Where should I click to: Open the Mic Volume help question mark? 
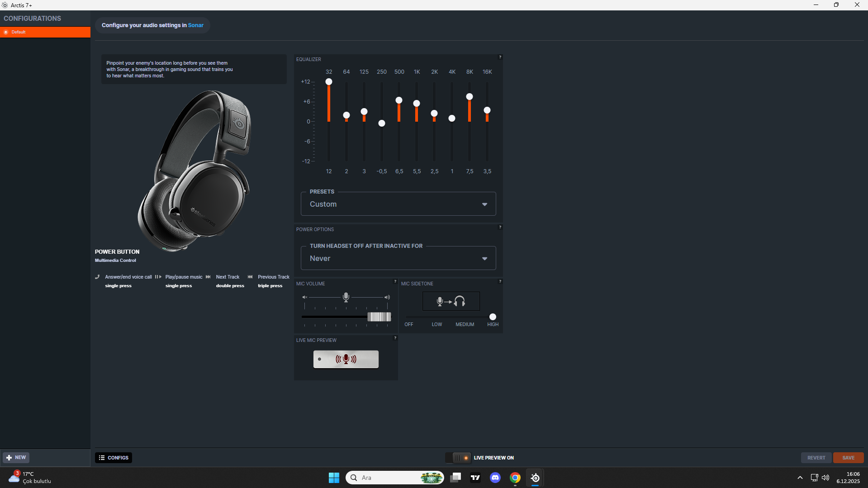395,281
